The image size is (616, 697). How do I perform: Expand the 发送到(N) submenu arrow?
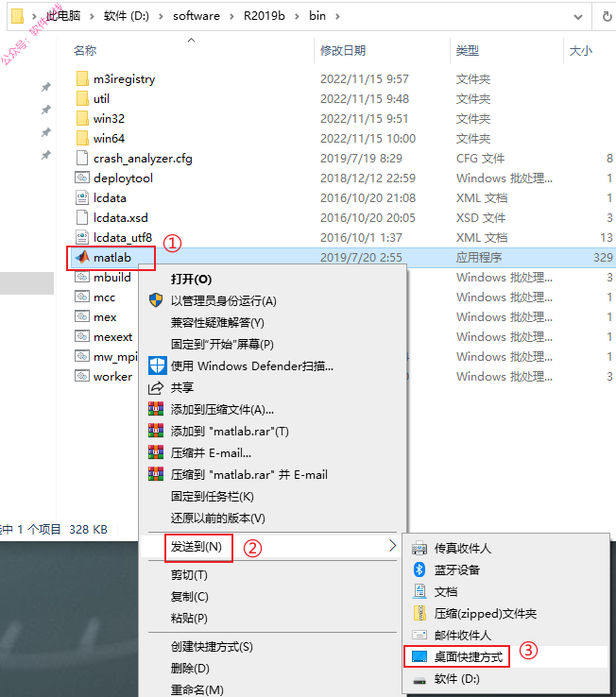point(392,546)
